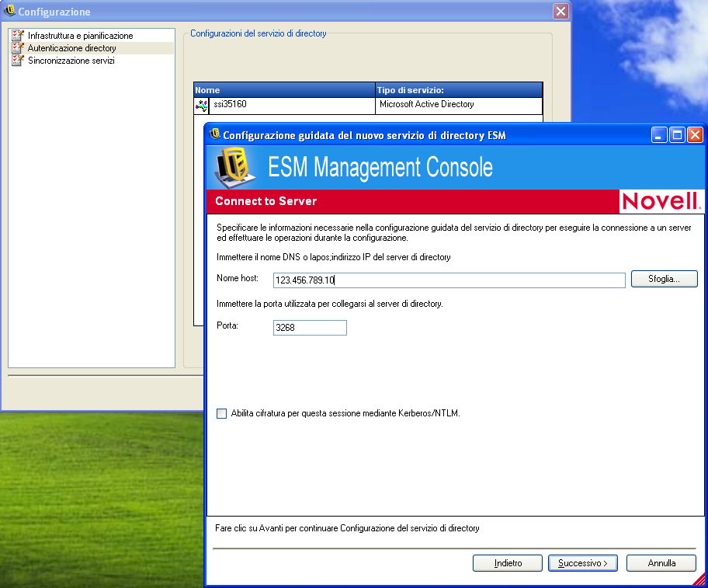Click the Nome host label

point(238,278)
